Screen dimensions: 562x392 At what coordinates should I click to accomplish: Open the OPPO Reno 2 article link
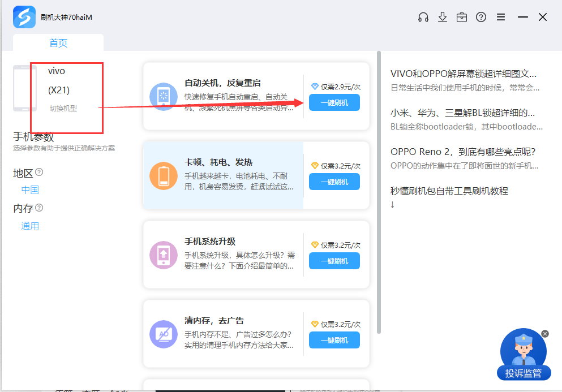pos(462,152)
